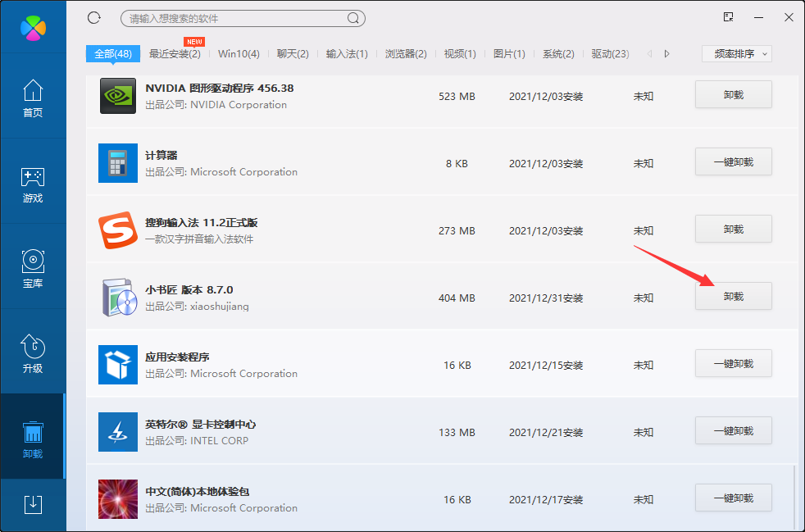Click the 523 MB size value
This screenshot has height=532, width=805.
click(x=457, y=97)
